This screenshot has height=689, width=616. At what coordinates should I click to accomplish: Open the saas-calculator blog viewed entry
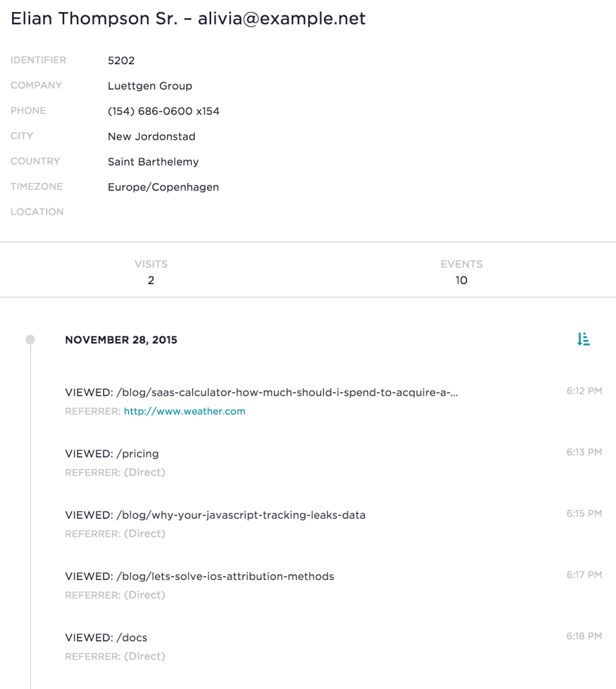[263, 393]
